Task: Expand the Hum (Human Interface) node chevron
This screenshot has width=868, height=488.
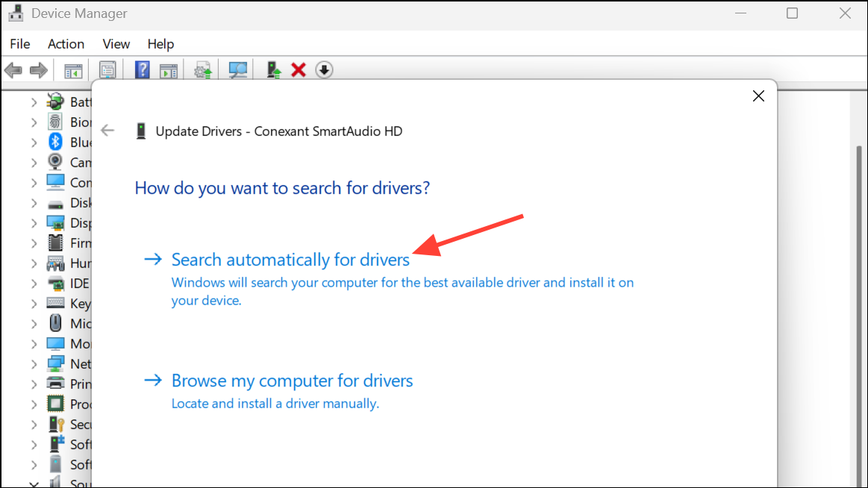Action: point(34,263)
